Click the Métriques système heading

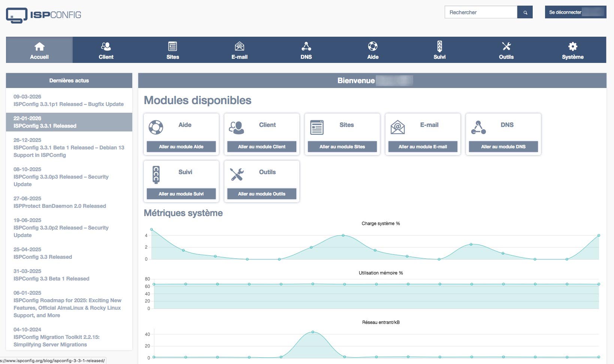pos(183,213)
